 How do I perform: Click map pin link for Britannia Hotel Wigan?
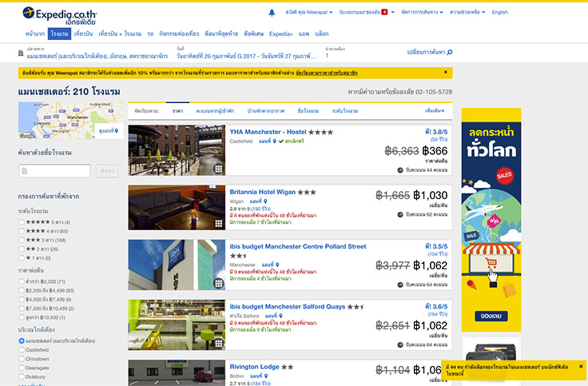point(258,201)
